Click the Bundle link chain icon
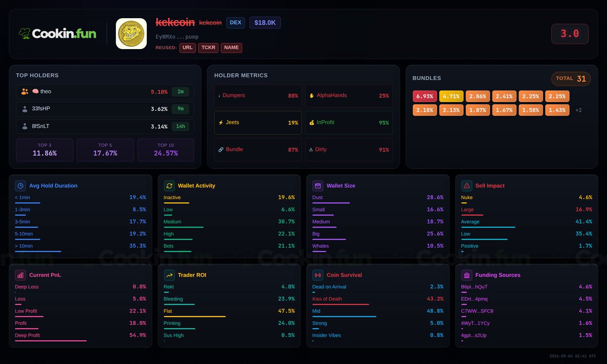 (x=221, y=150)
